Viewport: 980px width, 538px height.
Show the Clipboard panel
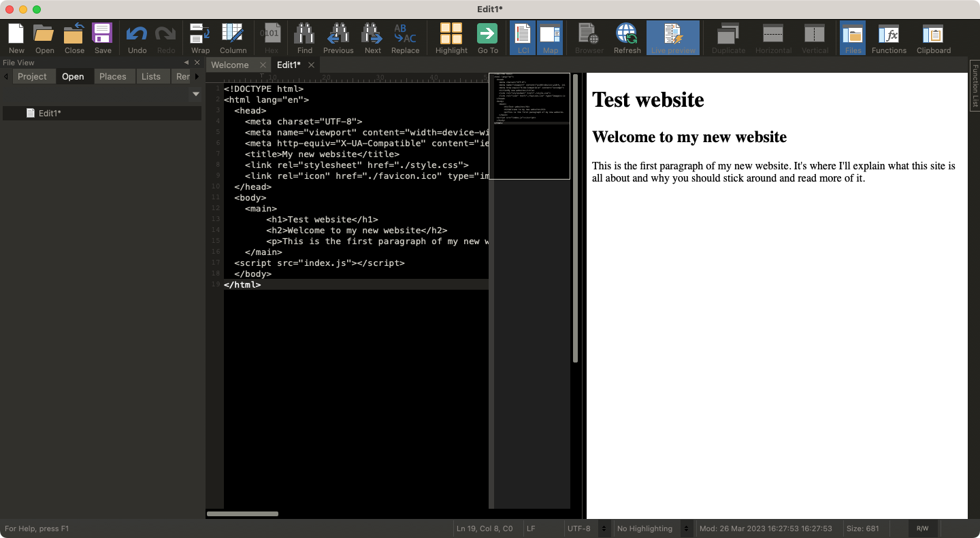click(933, 38)
